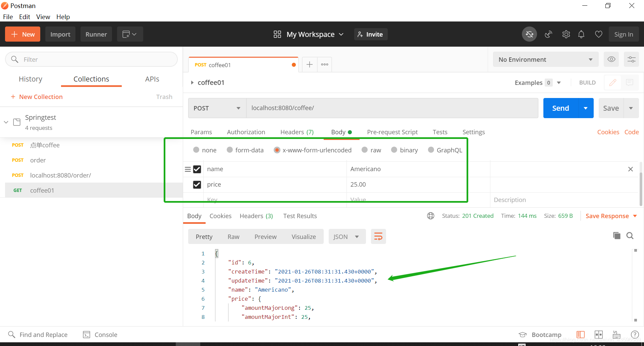Click New Collection link
The width and height of the screenshot is (644, 346).
pos(37,97)
